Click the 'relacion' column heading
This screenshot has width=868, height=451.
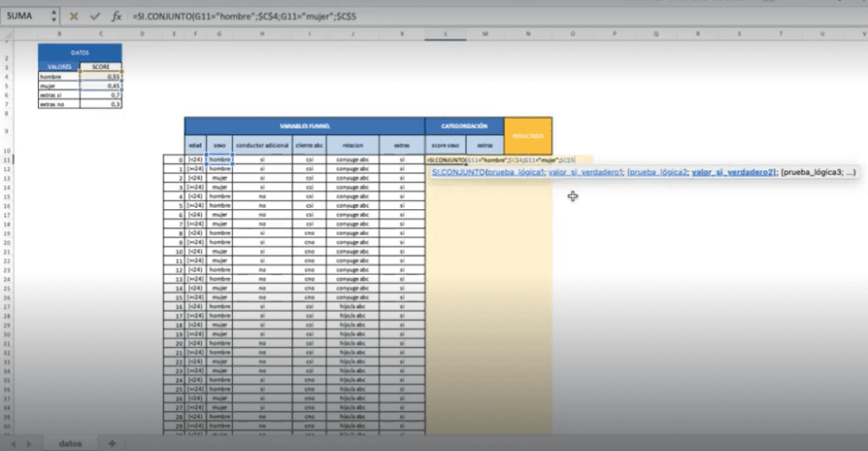[353, 145]
